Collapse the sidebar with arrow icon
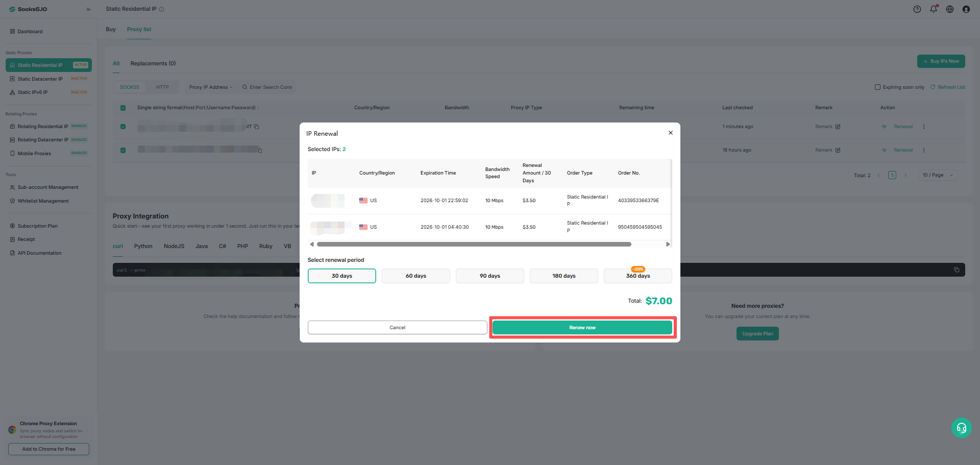 coord(89,9)
